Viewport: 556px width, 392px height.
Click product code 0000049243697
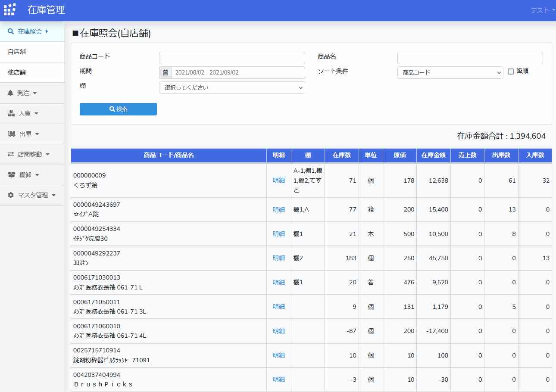(97, 205)
